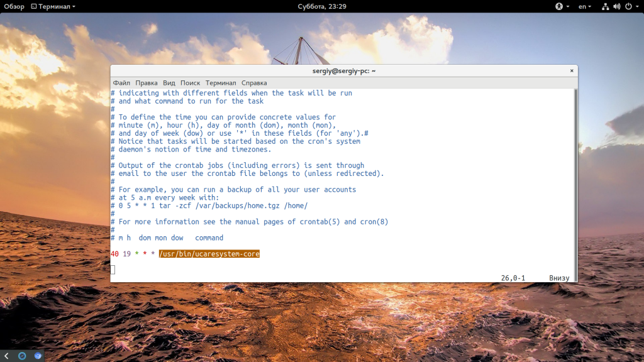This screenshot has width=644, height=362.
Task: Click the terminal vertical scrollbar
Action: pos(575,182)
